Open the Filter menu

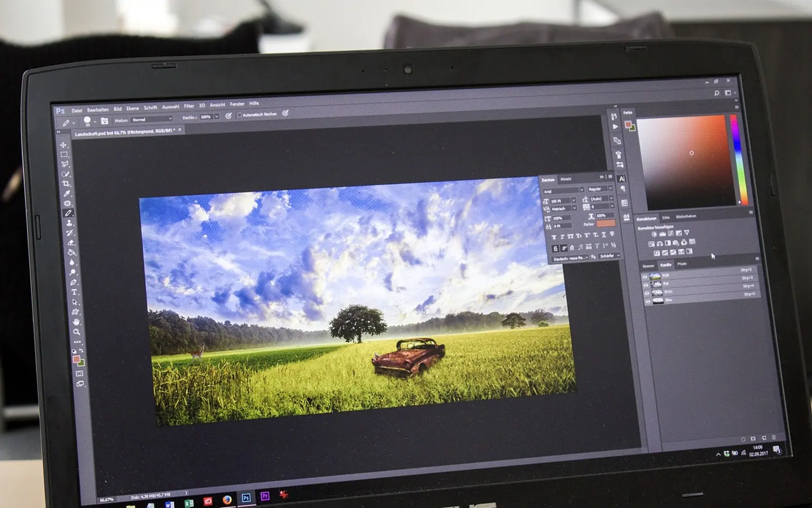tap(189, 106)
